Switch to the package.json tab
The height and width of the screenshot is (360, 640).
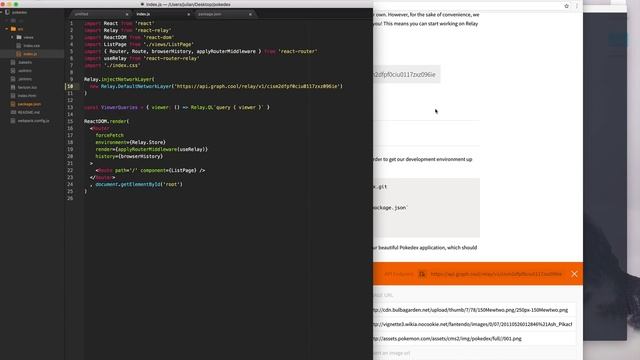[x=223, y=14]
